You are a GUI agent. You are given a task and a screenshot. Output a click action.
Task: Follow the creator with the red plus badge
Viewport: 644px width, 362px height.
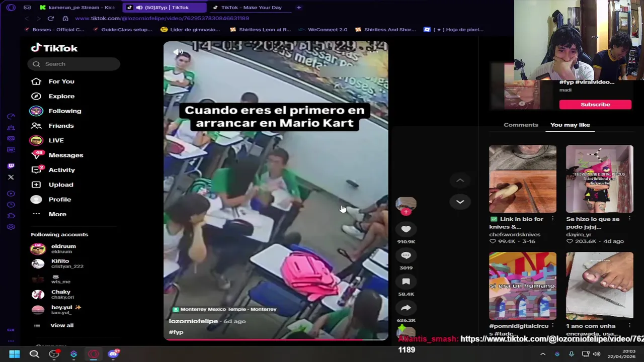point(406,212)
